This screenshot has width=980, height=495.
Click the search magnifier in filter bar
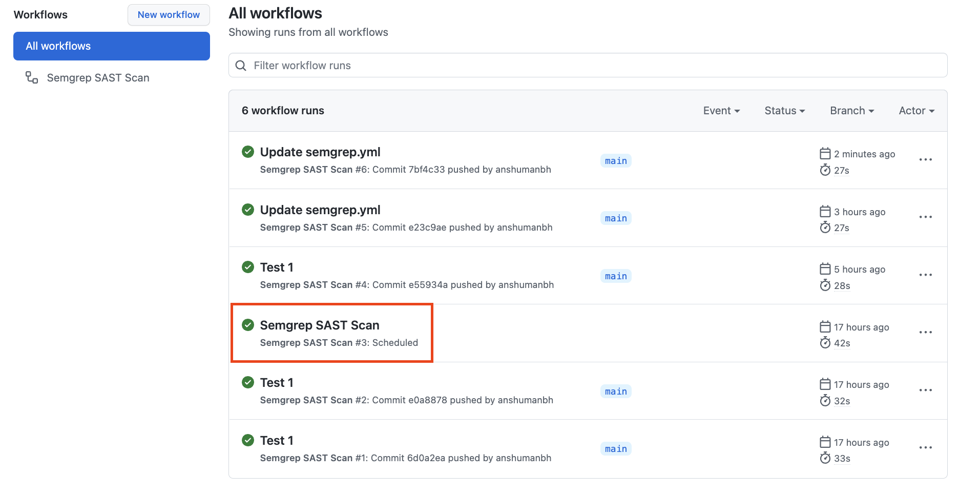tap(241, 65)
